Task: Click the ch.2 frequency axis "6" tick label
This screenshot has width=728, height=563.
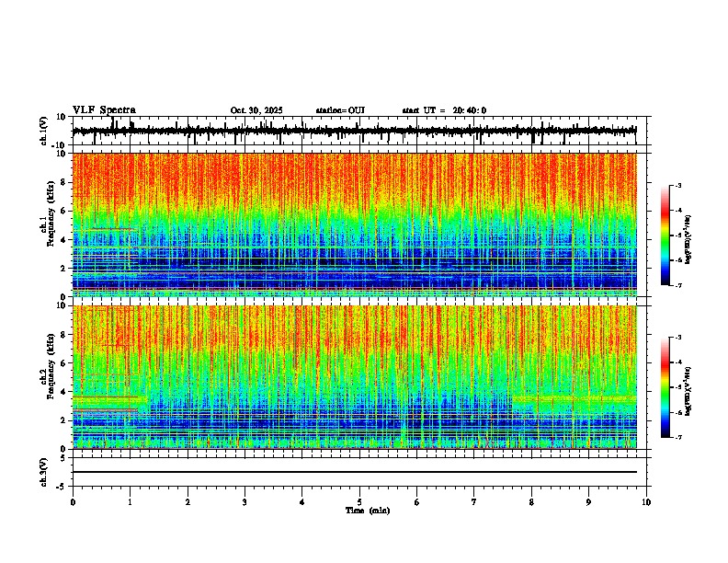Action: pos(64,362)
